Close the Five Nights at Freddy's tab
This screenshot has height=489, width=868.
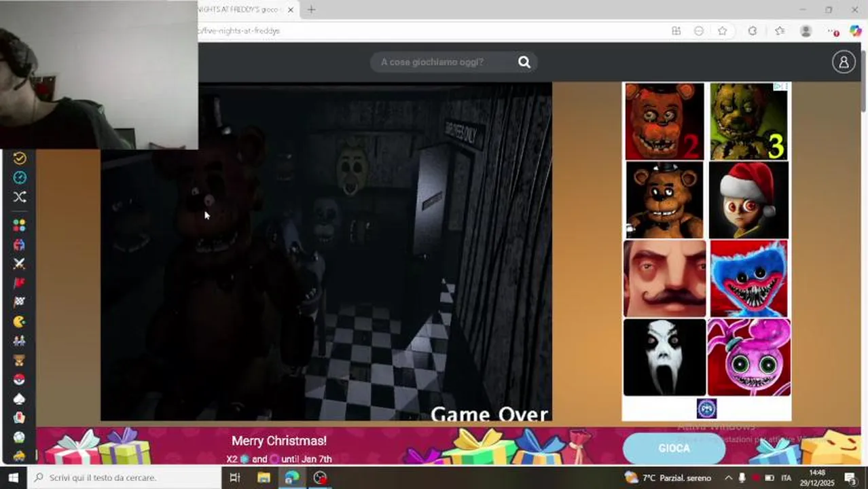pyautogui.click(x=291, y=10)
